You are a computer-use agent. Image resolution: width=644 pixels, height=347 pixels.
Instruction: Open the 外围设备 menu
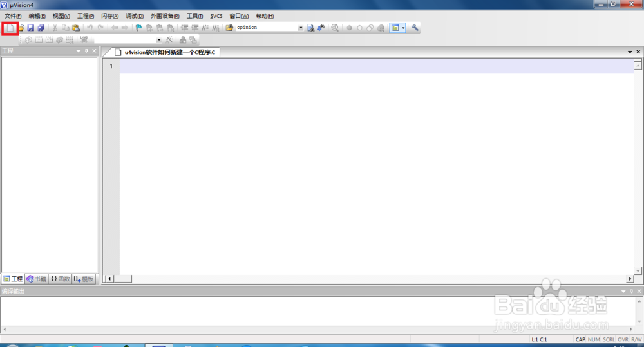[x=165, y=16]
